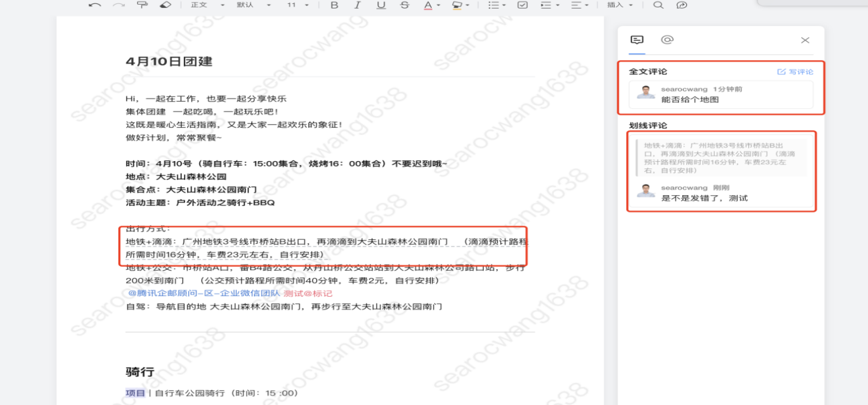Click the 地铁+公交 transit paragraph

point(325,274)
